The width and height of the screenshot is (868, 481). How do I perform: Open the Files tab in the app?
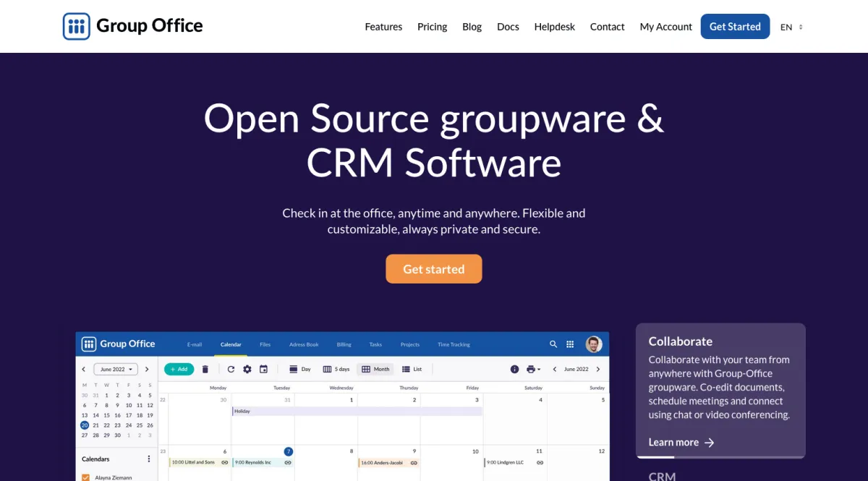coord(265,344)
